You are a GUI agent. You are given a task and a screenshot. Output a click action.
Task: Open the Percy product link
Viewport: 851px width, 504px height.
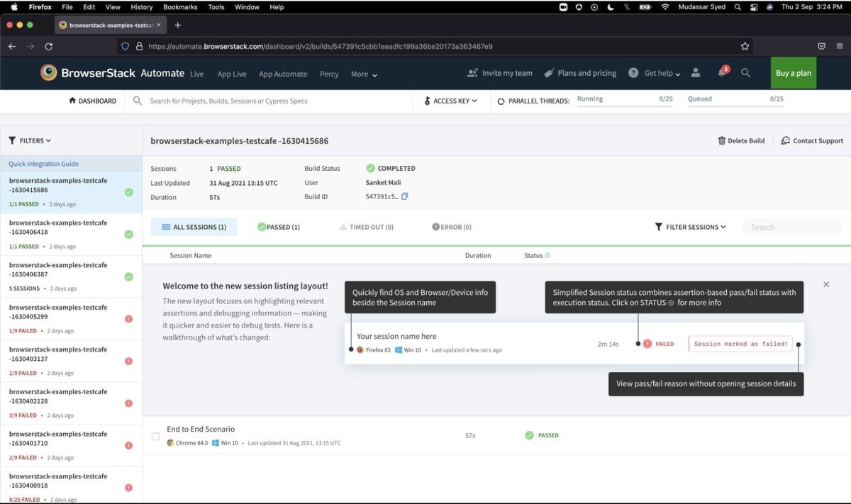tap(329, 74)
